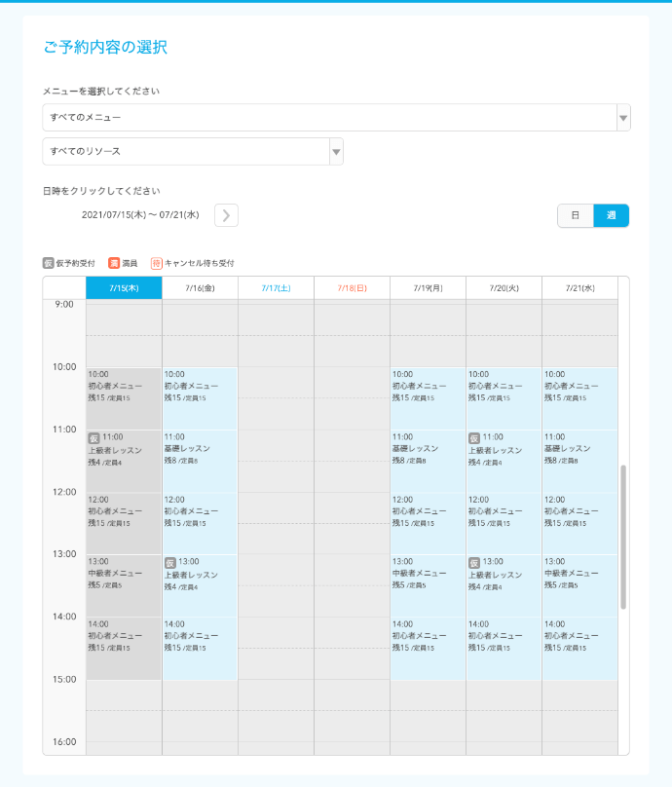Viewport: 672px width, 787px height.
Task: Book 7/19 10:00 初心者メニュー slot
Action: click(429, 398)
